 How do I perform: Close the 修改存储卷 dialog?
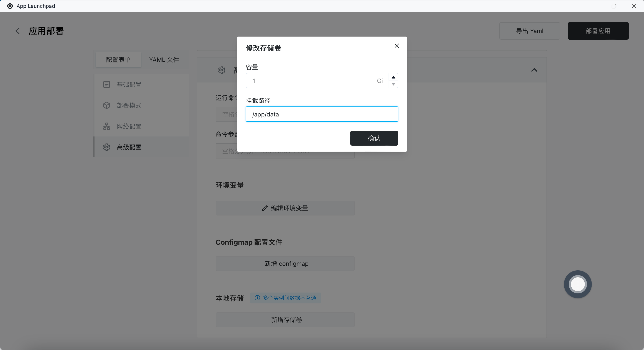396,46
